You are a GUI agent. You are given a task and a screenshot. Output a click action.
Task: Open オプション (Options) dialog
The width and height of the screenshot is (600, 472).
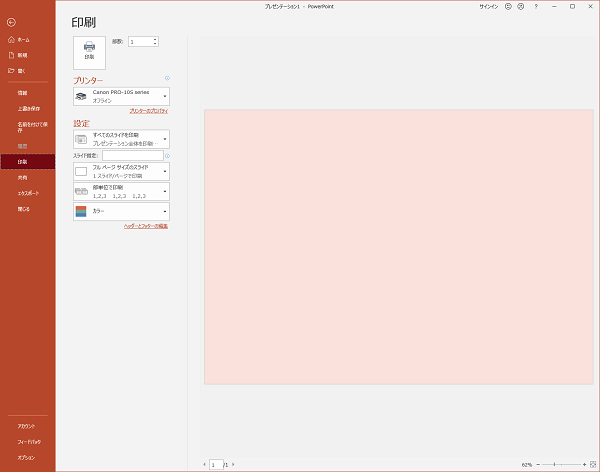point(28,457)
